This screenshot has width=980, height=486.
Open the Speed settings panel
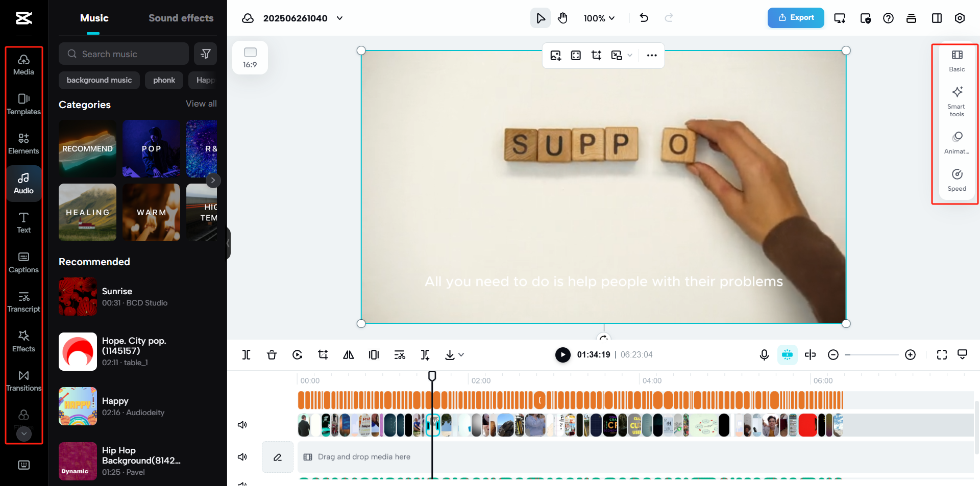[x=957, y=180]
